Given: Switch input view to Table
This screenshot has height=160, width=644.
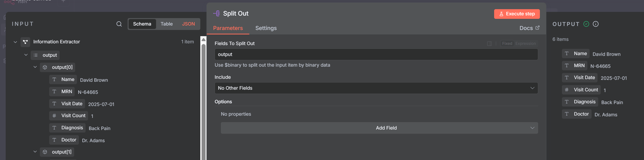Looking at the screenshot, I should click(x=166, y=24).
